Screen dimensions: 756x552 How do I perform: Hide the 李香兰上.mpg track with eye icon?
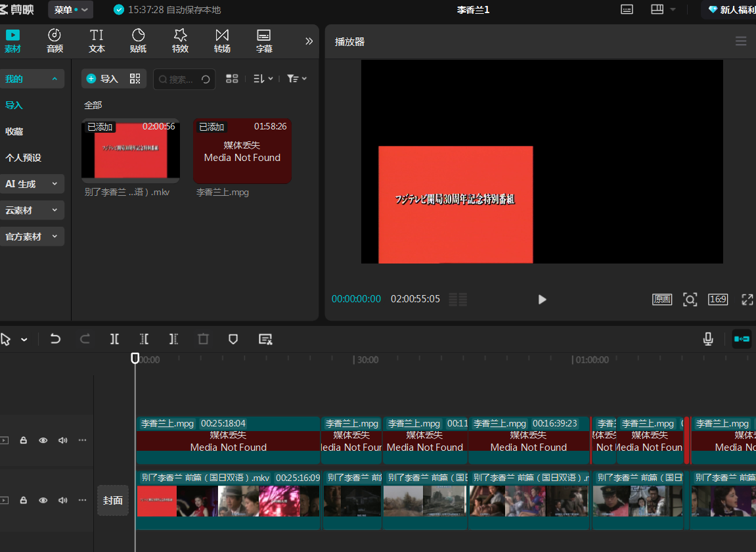click(43, 440)
